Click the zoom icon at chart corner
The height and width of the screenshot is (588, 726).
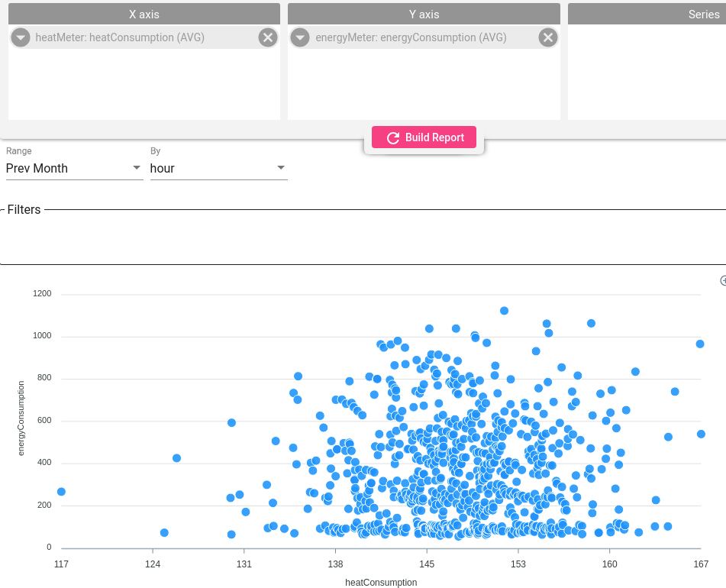[x=723, y=280]
